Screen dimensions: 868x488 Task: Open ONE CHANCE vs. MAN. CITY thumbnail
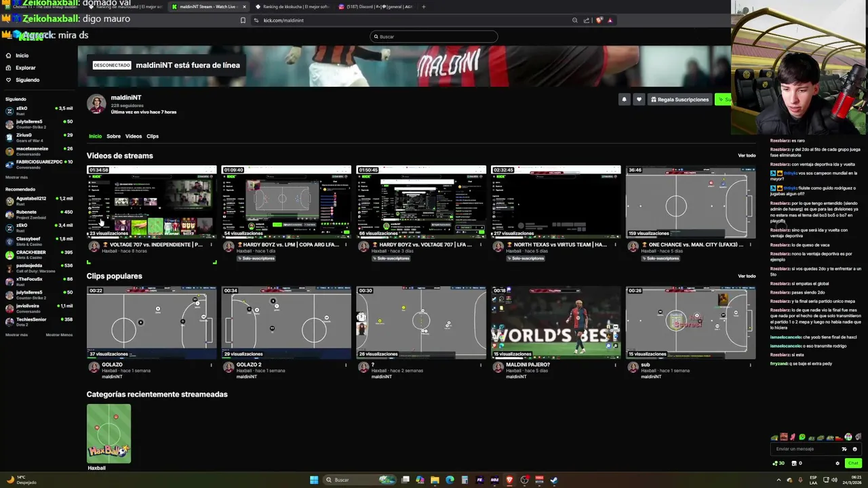(x=690, y=201)
